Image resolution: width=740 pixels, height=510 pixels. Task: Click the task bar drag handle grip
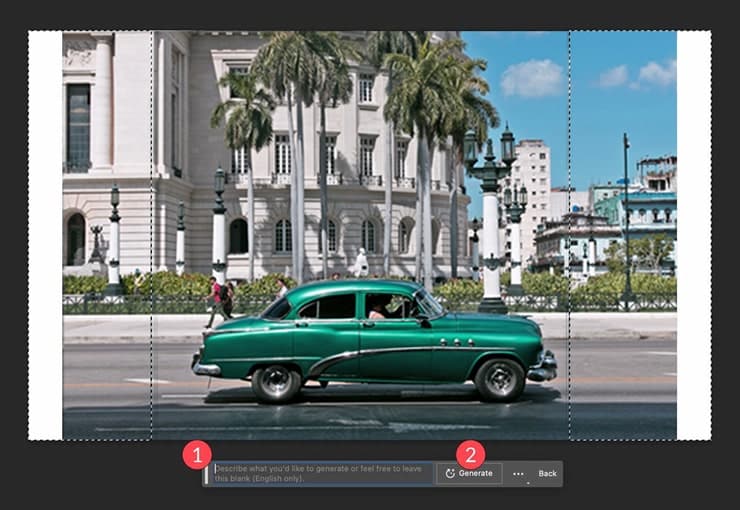[x=206, y=473]
